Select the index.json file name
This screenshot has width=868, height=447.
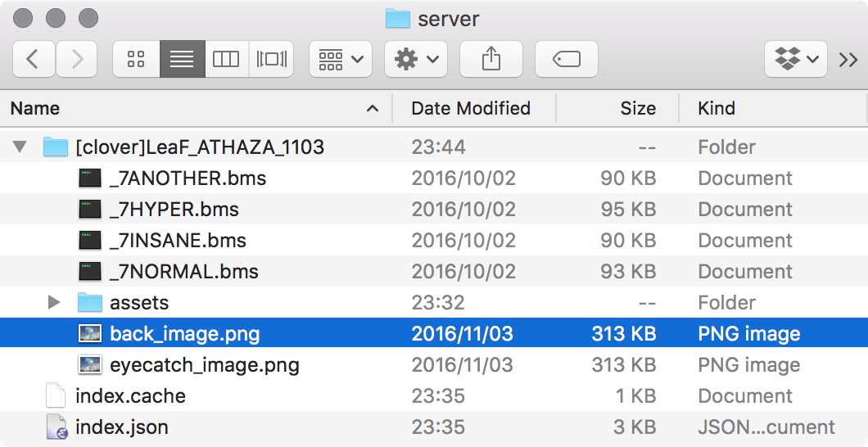tap(122, 427)
